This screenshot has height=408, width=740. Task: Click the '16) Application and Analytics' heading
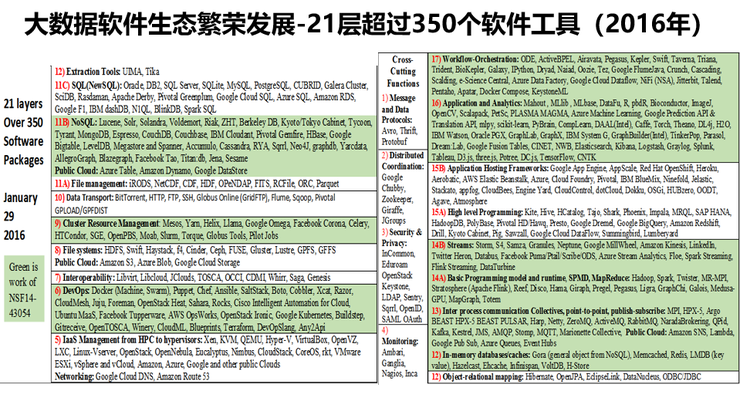coord(477,102)
